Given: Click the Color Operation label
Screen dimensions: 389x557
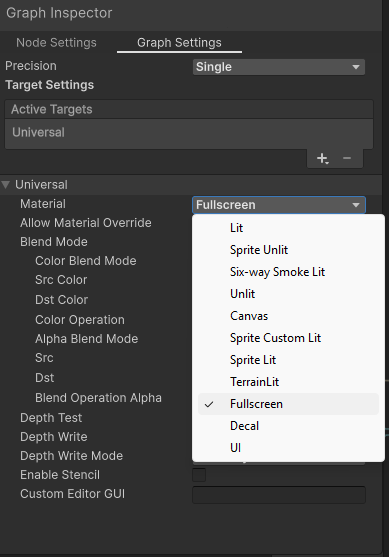Looking at the screenshot, I should point(80,320).
